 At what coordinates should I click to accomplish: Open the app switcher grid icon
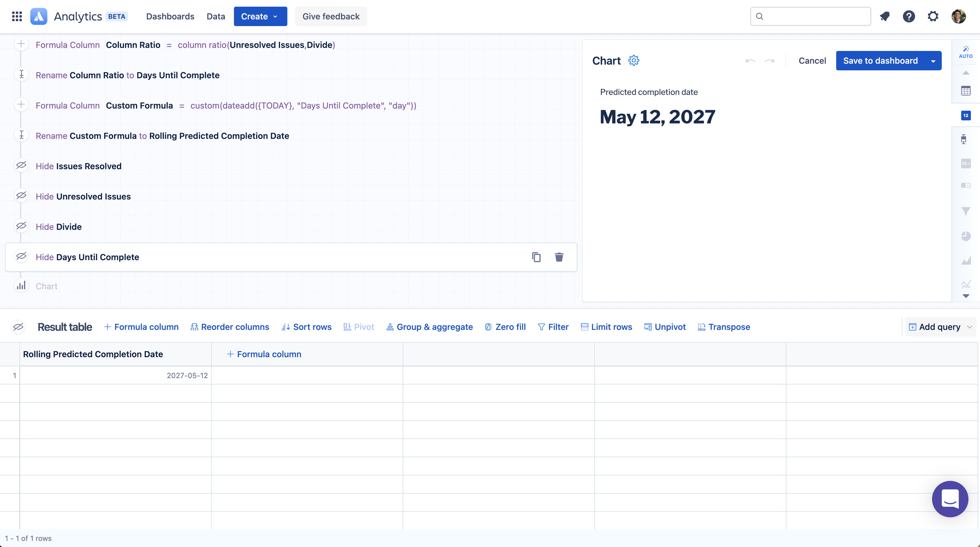pos(17,16)
